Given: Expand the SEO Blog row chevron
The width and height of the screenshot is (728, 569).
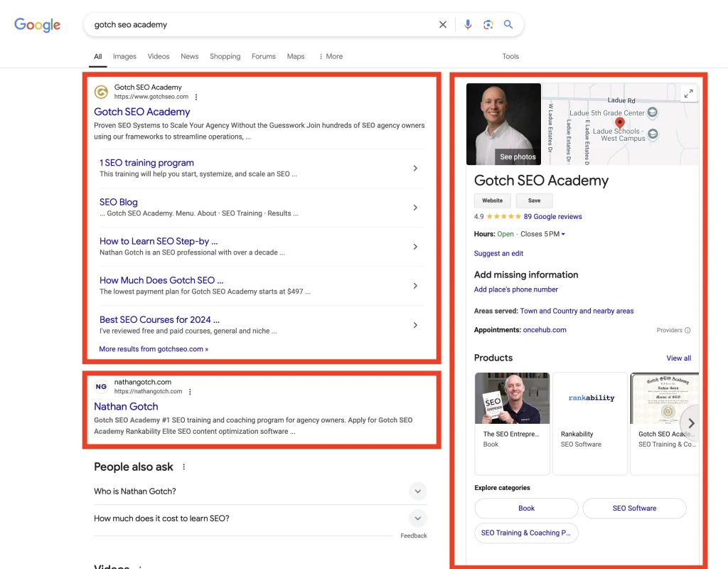Looking at the screenshot, I should click(415, 208).
